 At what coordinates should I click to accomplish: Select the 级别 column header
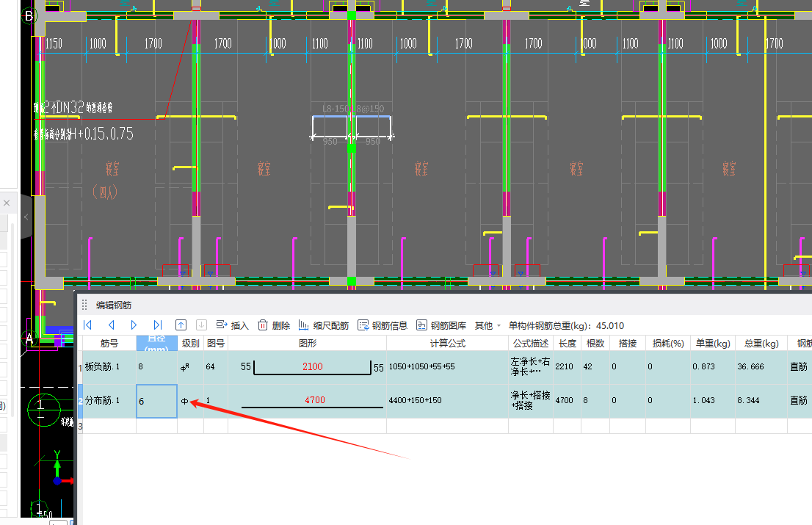pyautogui.click(x=191, y=344)
